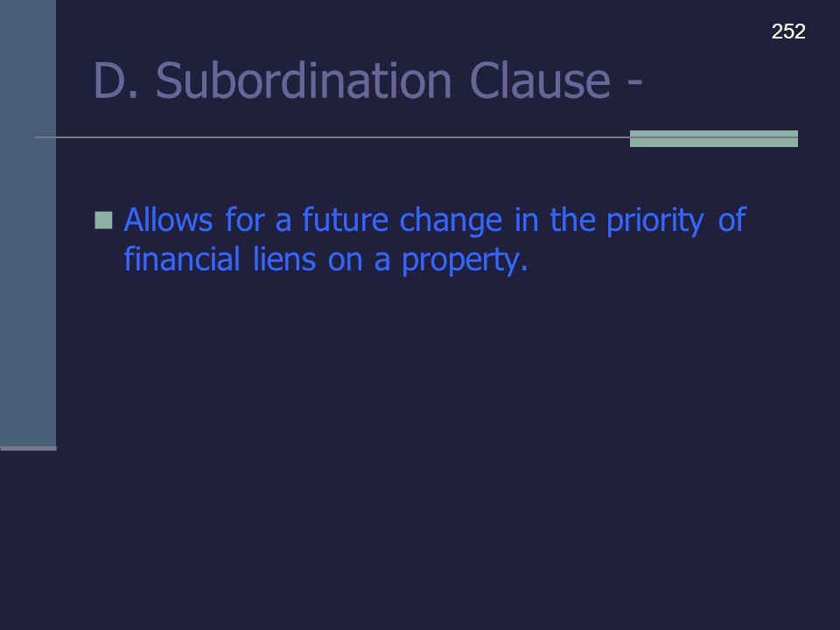The image size is (840, 630).
Task: Click the dash after Clause in title
Action: tap(634, 82)
